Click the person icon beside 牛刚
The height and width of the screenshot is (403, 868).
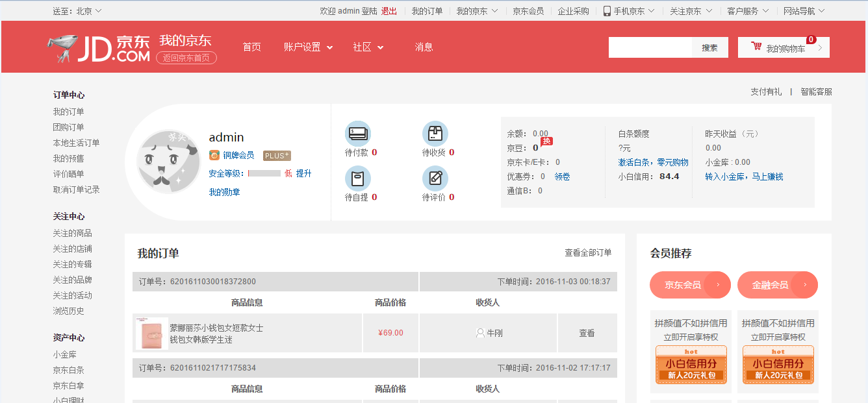coord(480,333)
